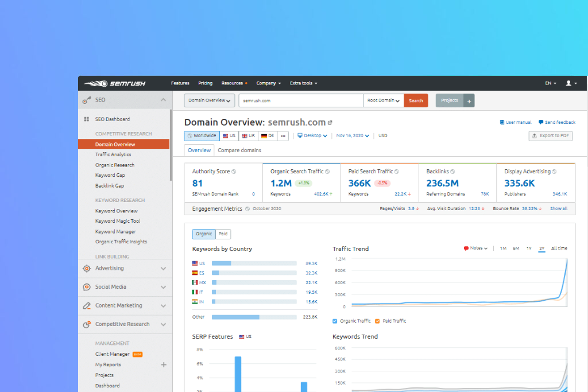Open Pricing in the top menu
Image resolution: width=588 pixels, height=392 pixels.
[x=205, y=83]
